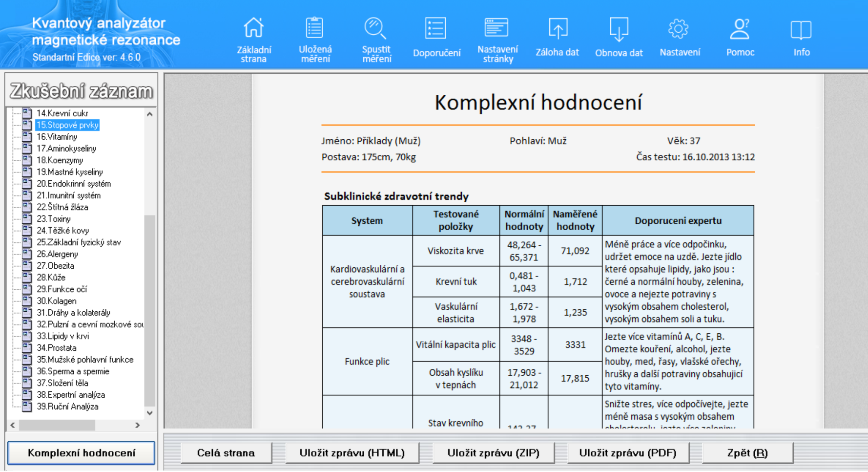Click tree list scroll up arrow

150,114
